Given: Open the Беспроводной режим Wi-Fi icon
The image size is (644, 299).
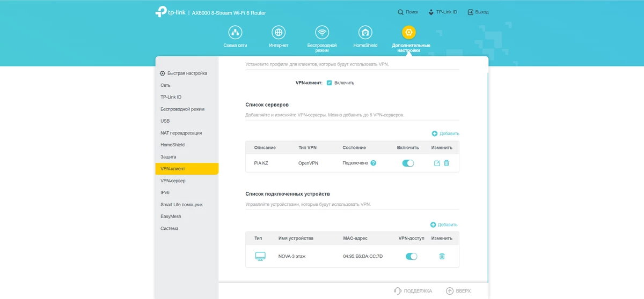Looking at the screenshot, I should click(322, 33).
